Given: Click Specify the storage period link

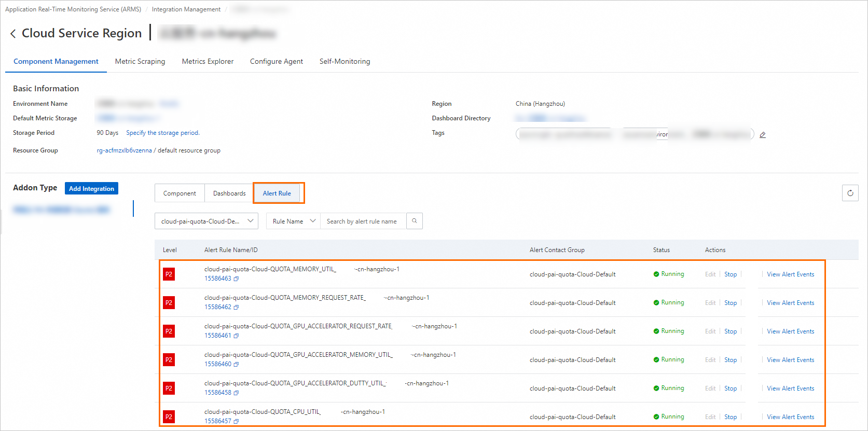Looking at the screenshot, I should (163, 133).
